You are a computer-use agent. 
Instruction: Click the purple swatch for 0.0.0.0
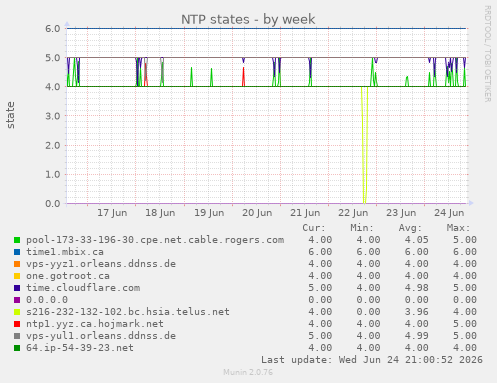17,300
